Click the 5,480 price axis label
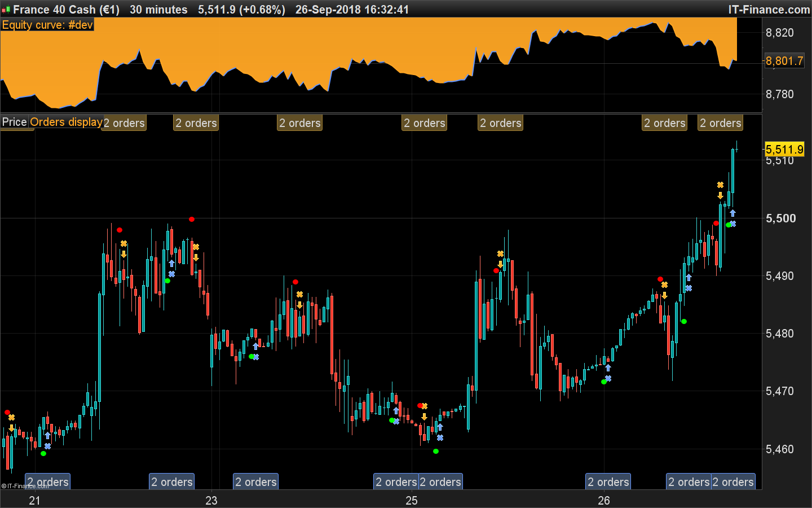The height and width of the screenshot is (508, 812). tap(779, 334)
